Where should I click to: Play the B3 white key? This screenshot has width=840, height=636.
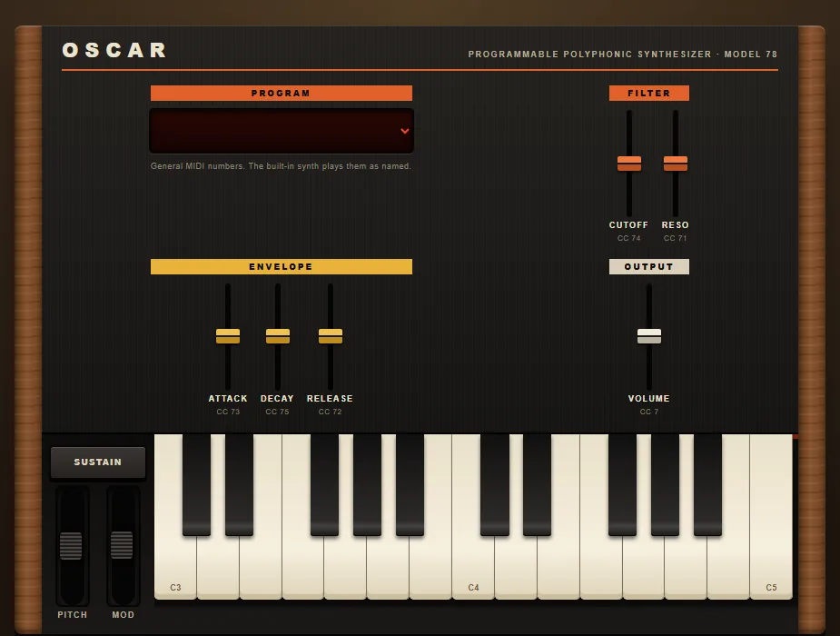click(x=430, y=568)
